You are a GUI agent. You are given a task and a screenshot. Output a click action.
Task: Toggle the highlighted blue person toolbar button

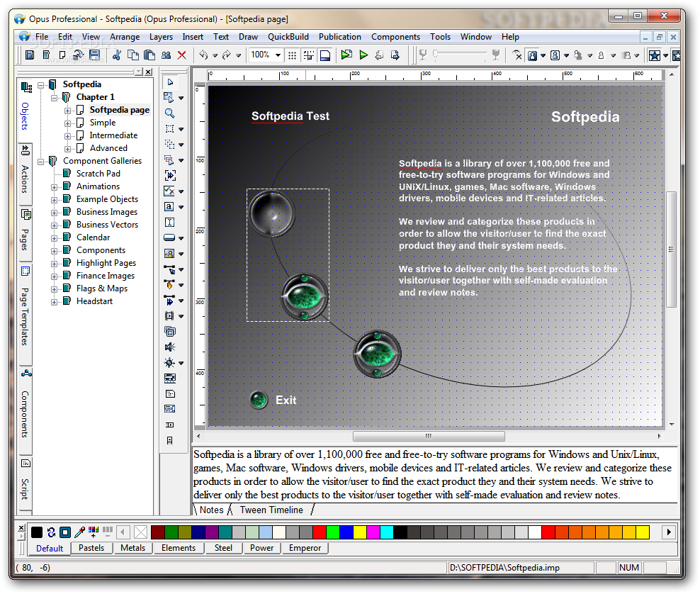pyautogui.click(x=532, y=55)
